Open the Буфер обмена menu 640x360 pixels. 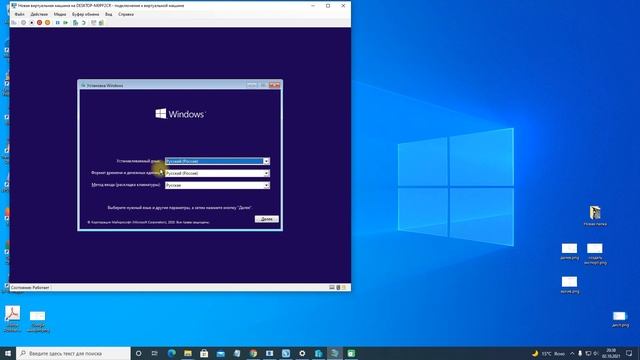tap(86, 14)
